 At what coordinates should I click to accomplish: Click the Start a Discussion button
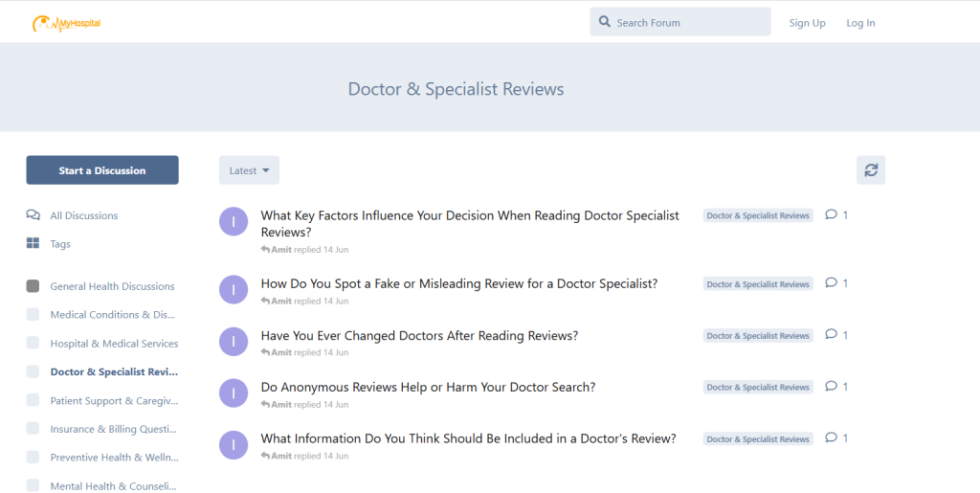[x=102, y=170]
